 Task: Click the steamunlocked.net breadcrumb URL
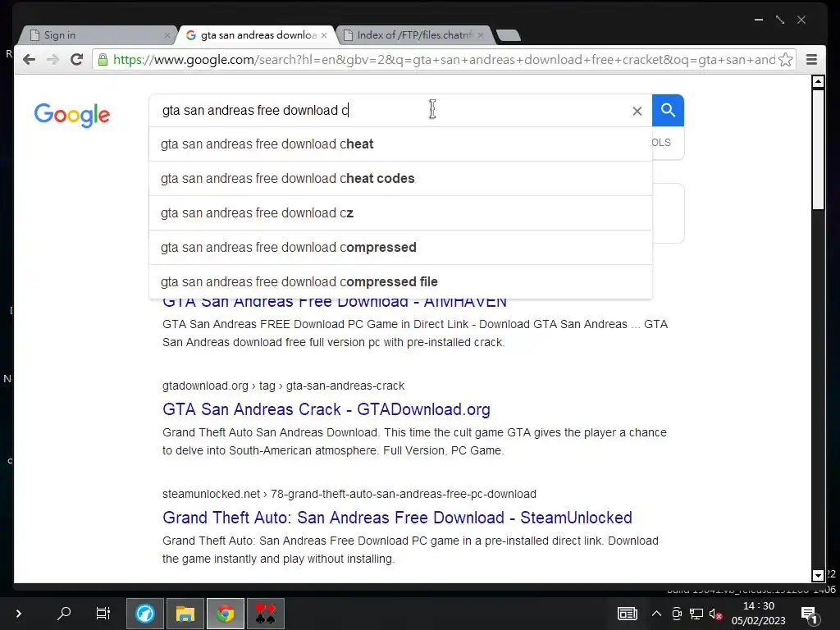pyautogui.click(x=349, y=494)
